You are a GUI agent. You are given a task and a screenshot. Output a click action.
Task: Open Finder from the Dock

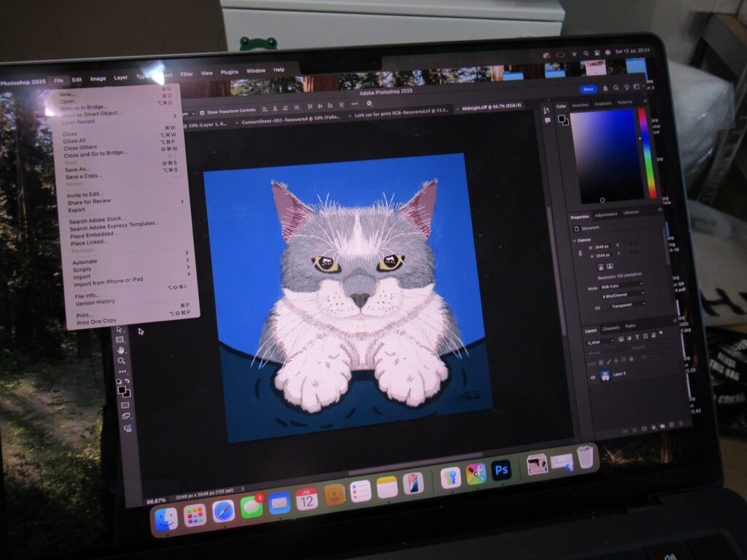(x=166, y=518)
